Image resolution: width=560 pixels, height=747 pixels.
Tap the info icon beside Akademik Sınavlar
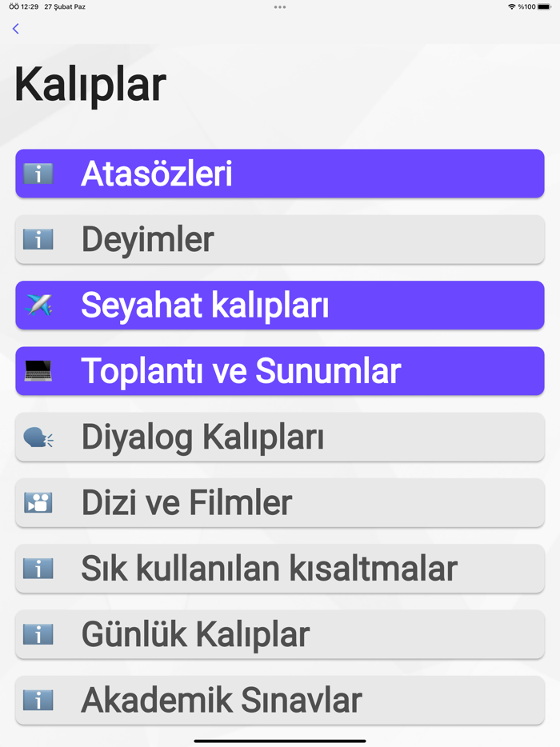click(38, 700)
